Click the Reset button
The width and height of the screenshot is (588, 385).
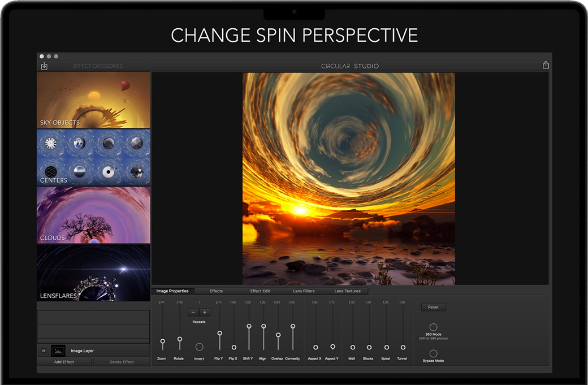433,307
